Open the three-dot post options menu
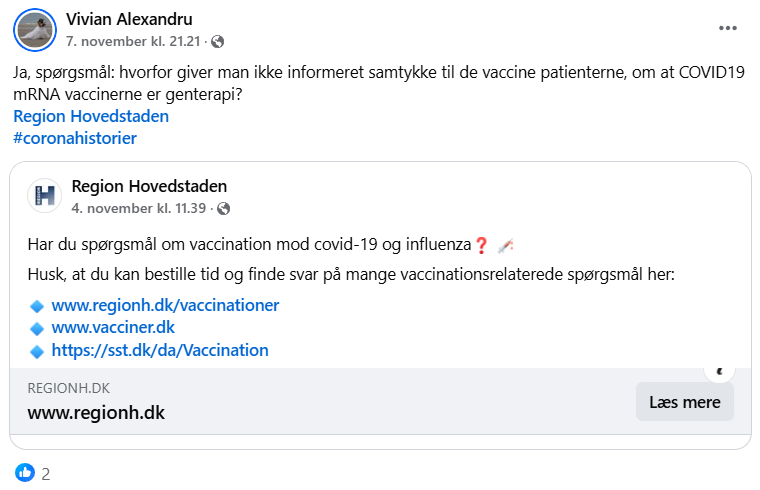Screen dimensions: 760x490 (x=728, y=28)
